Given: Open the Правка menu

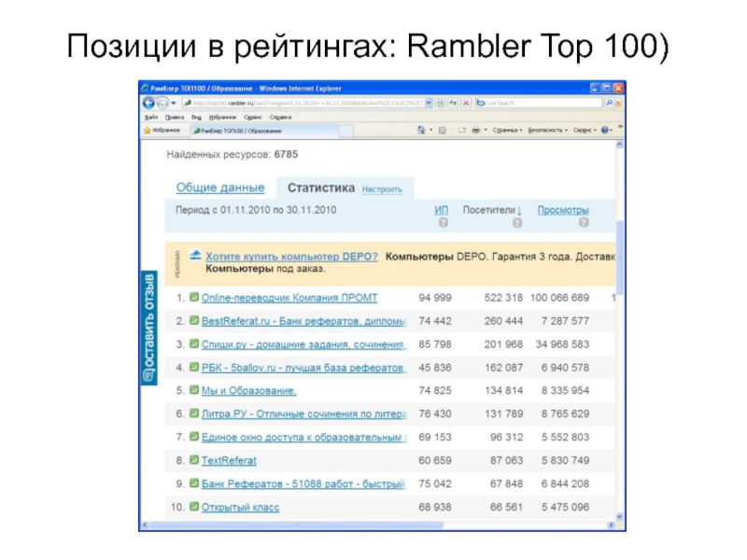Looking at the screenshot, I should [x=175, y=118].
